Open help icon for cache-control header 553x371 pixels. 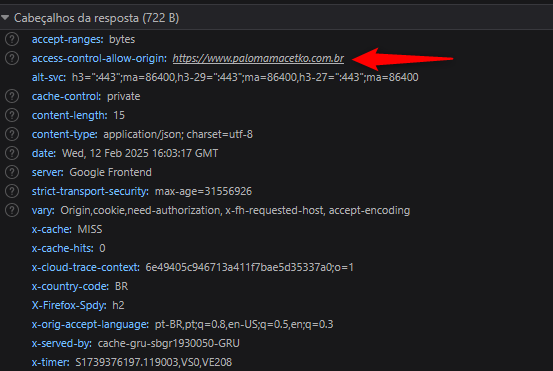pyautogui.click(x=12, y=96)
